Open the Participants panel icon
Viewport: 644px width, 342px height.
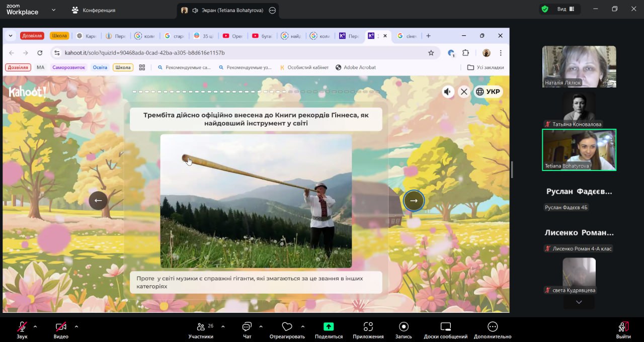pyautogui.click(x=201, y=327)
